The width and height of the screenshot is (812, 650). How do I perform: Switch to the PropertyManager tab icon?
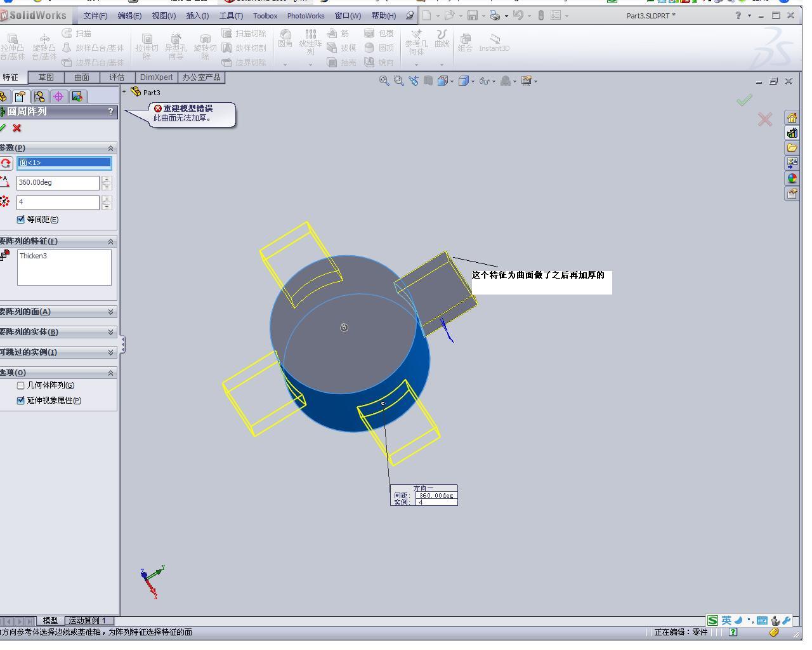tap(20, 96)
